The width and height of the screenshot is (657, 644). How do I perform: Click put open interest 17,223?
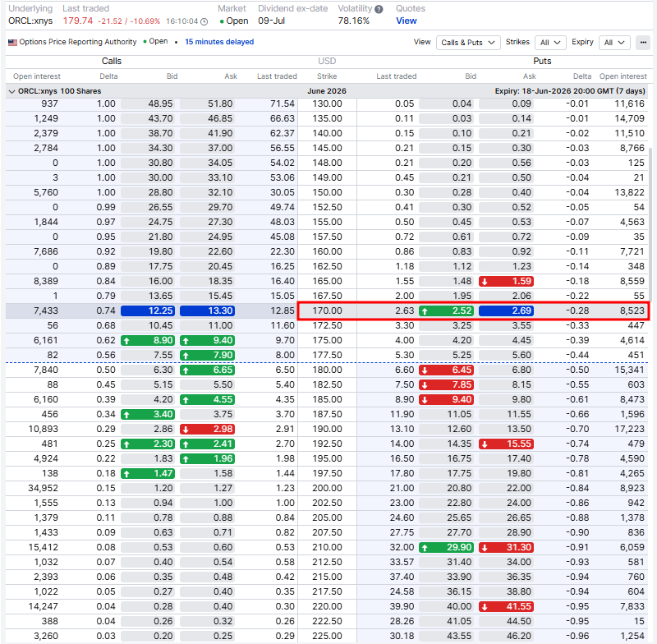[x=629, y=429]
